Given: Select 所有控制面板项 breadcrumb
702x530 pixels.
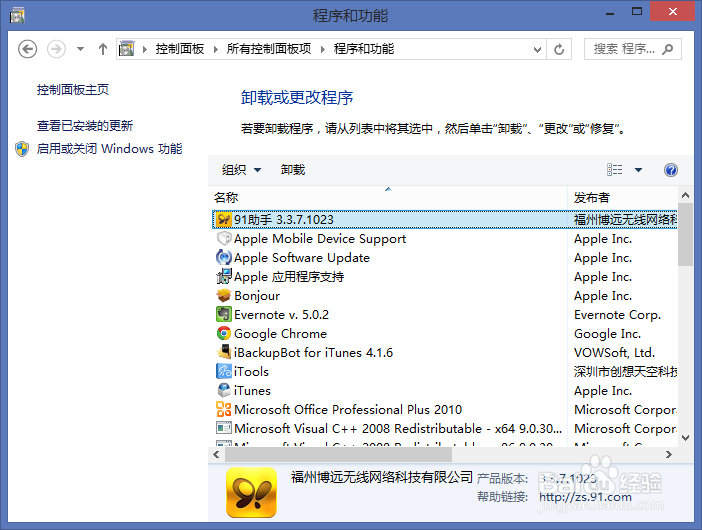Looking at the screenshot, I should point(269,49).
